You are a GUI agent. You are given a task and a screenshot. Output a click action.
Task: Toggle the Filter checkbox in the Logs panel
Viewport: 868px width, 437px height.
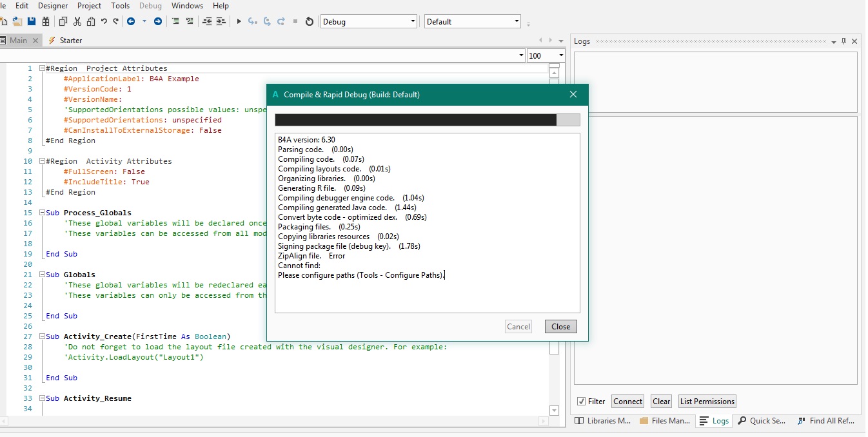tap(582, 402)
